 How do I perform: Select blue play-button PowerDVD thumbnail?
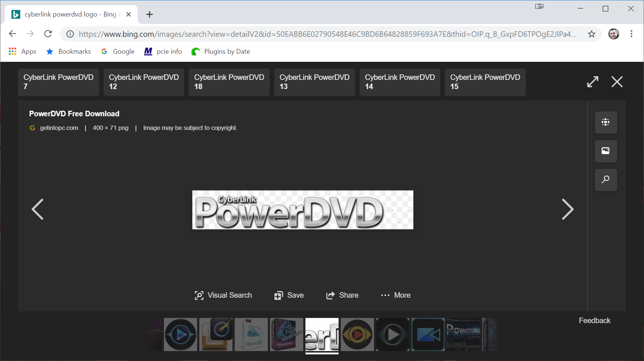(181, 335)
